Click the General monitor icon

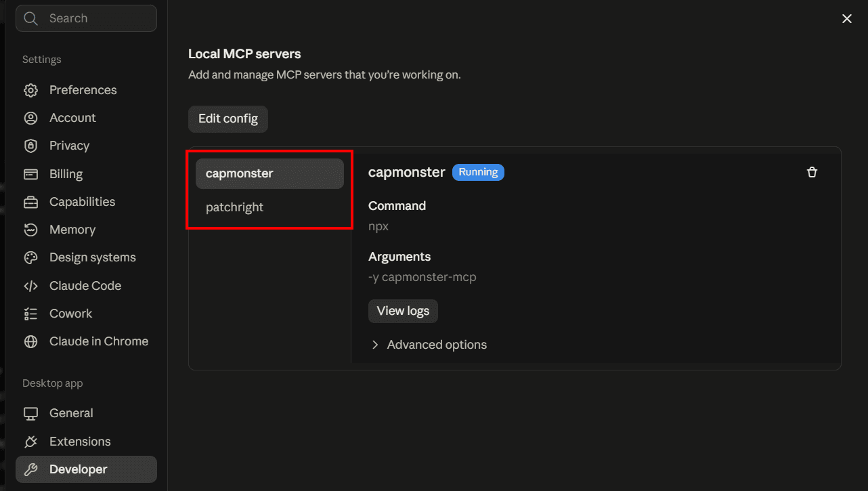[30, 413]
